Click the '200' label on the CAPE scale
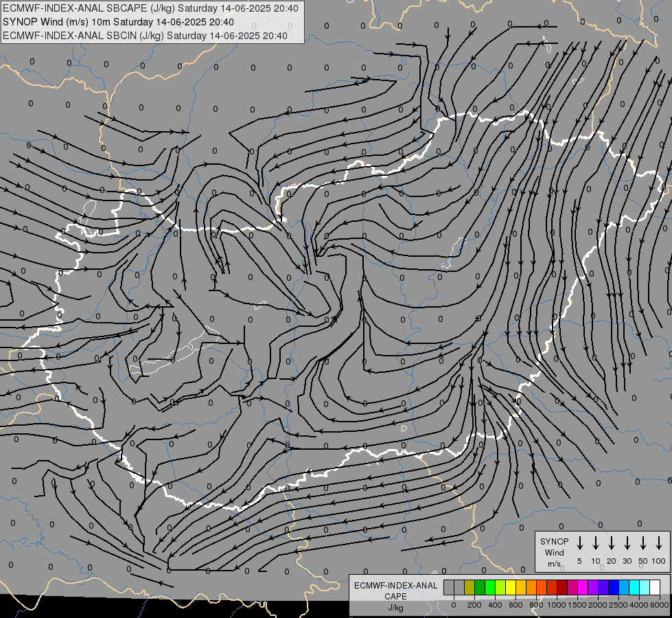The height and width of the screenshot is (618, 672). point(474,605)
